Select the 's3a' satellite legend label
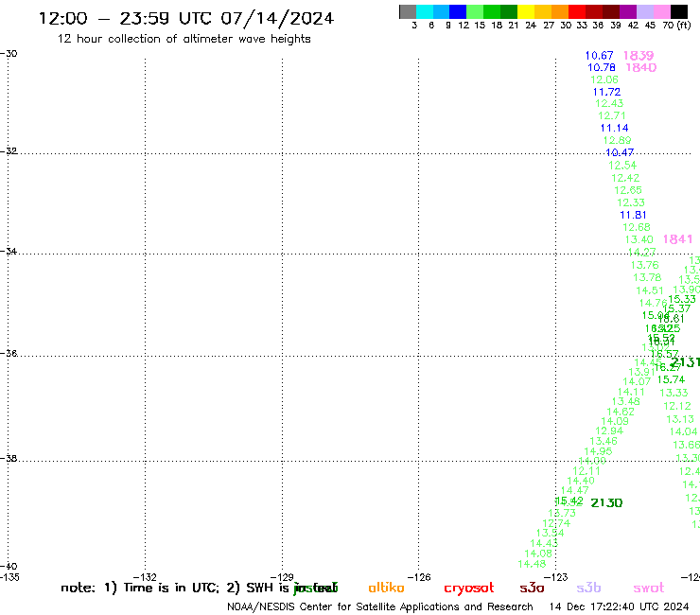Image resolution: width=700 pixels, height=615 pixels. pyautogui.click(x=532, y=588)
